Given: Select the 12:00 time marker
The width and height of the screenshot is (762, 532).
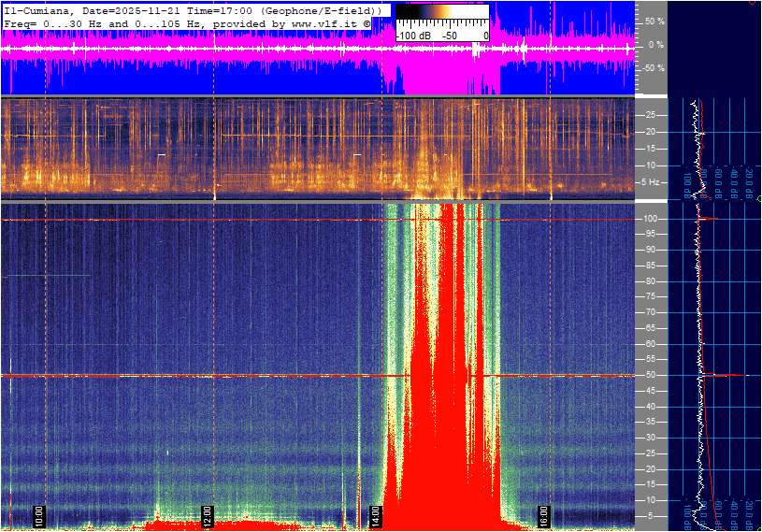Looking at the screenshot, I should 208,515.
